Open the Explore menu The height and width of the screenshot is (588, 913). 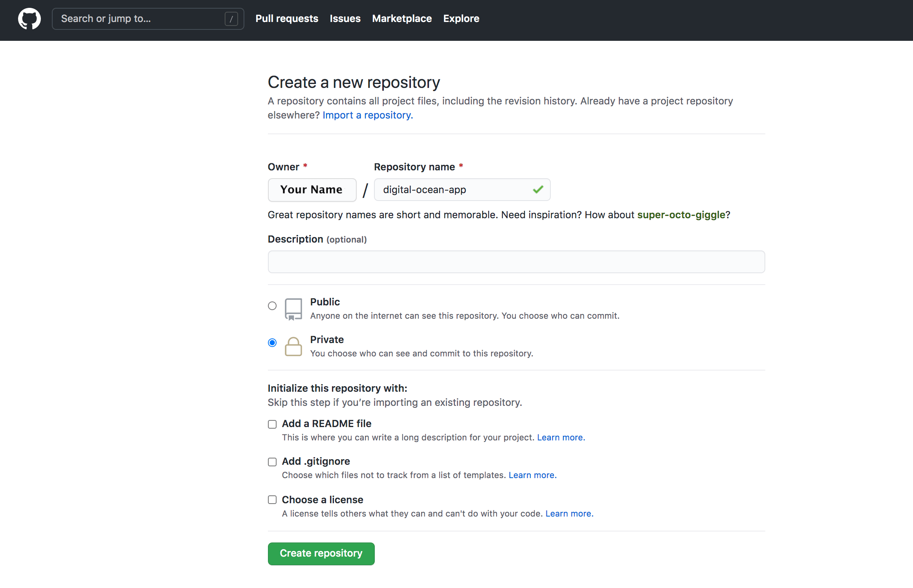point(461,18)
